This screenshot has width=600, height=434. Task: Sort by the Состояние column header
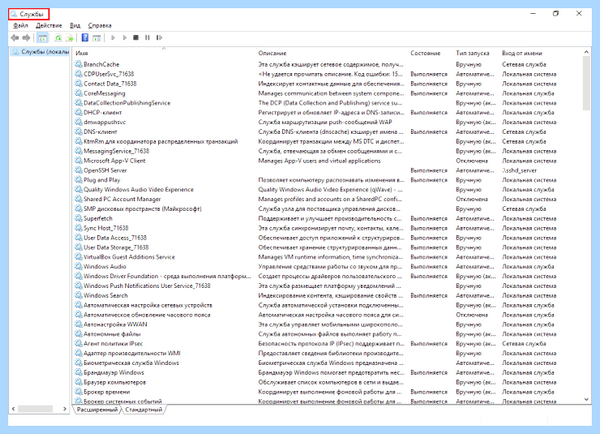(x=431, y=53)
